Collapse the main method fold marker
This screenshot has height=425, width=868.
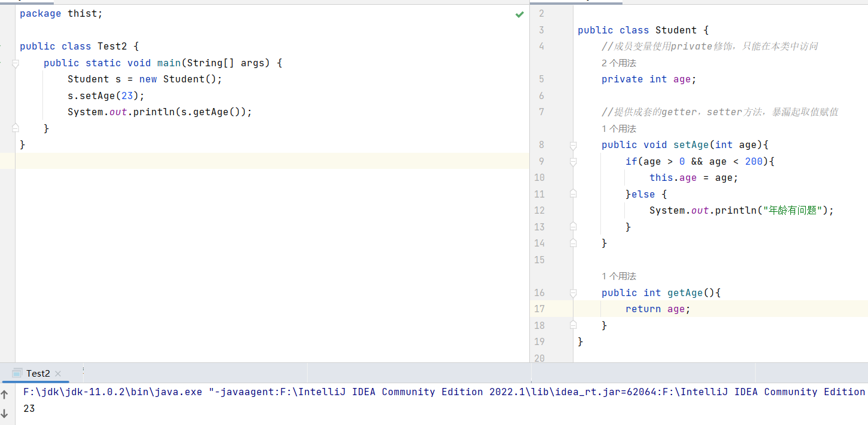click(16, 63)
